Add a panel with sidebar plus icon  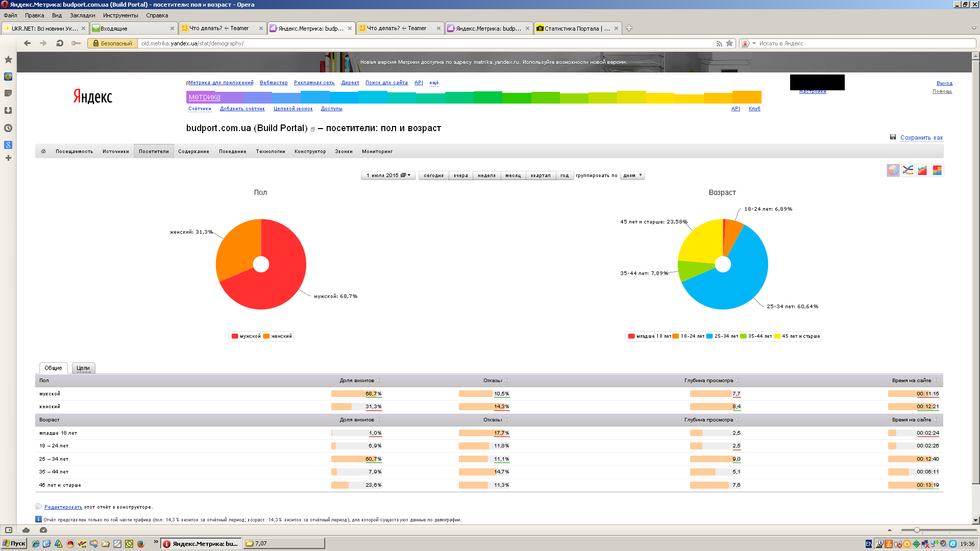click(8, 158)
